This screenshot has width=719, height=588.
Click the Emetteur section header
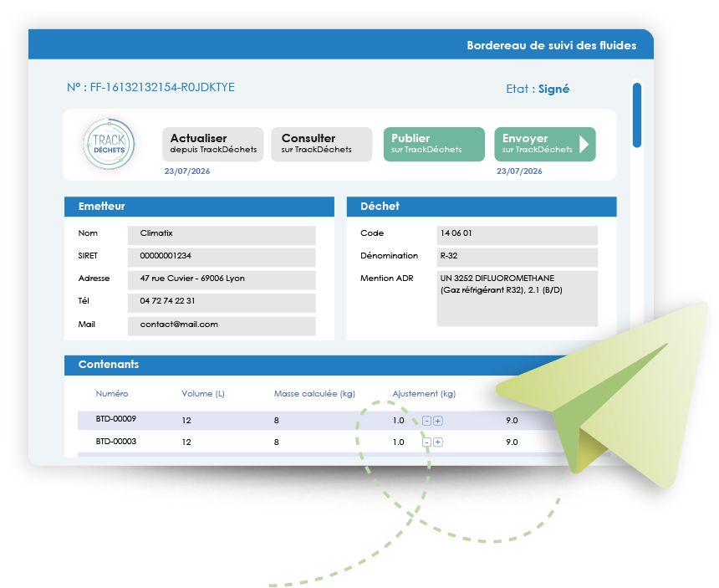[x=199, y=207]
